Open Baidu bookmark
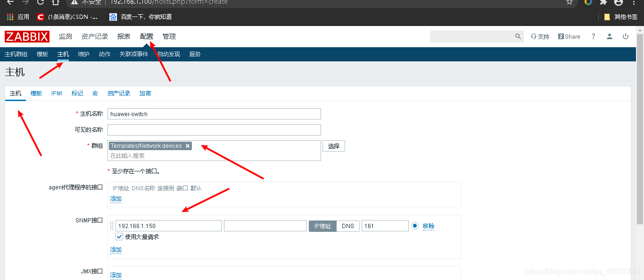Image resolution: width=644 pixels, height=280 pixels. [140, 17]
